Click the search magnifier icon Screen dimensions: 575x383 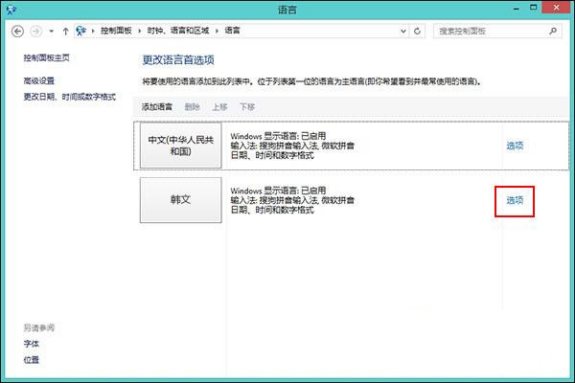pos(553,31)
